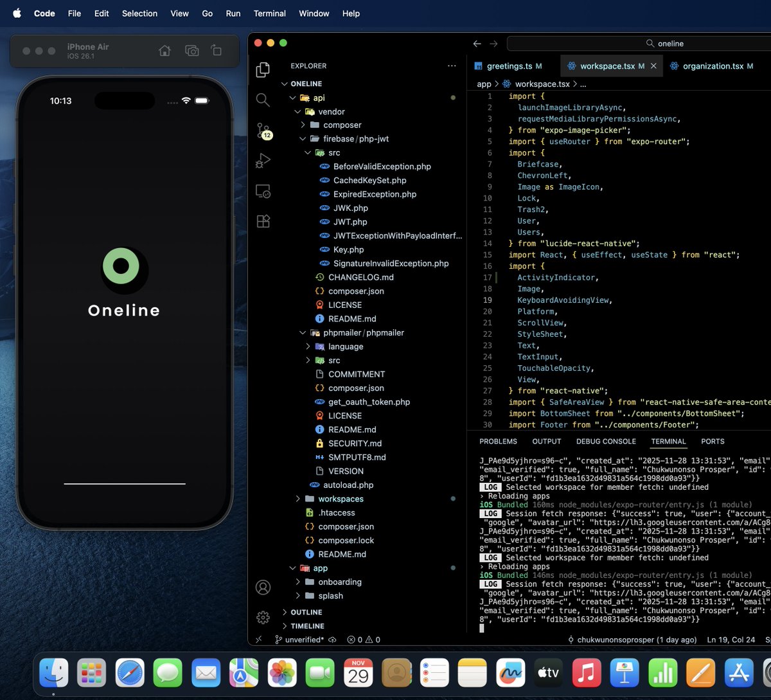
Task: Open App Store from the Dock
Action: (x=738, y=673)
